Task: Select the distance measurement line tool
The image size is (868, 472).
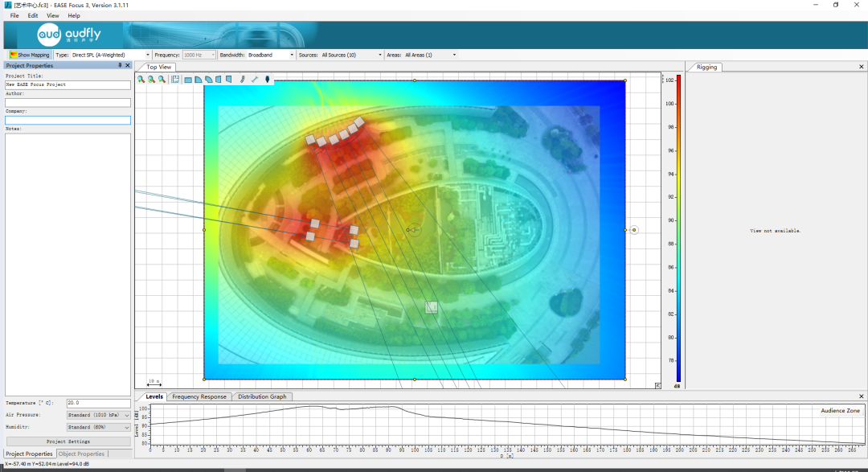Action: 255,80
